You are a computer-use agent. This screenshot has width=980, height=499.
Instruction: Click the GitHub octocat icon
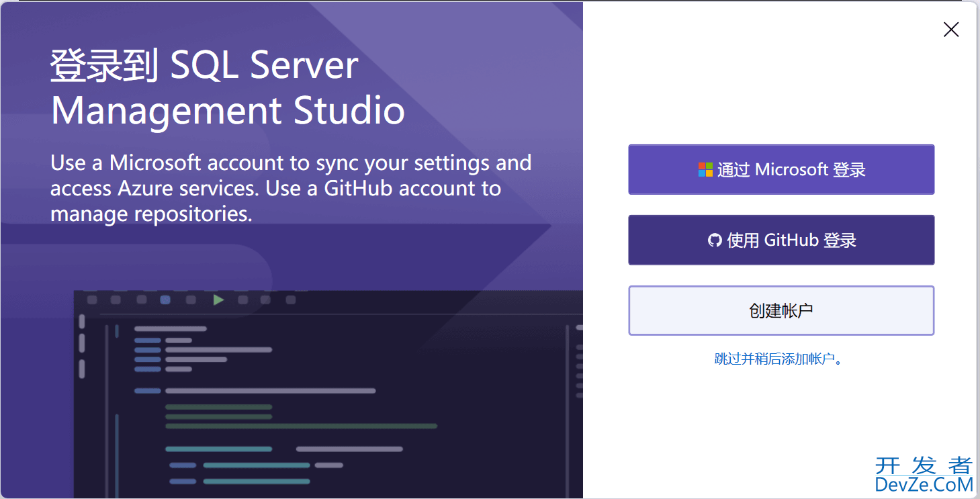point(715,240)
